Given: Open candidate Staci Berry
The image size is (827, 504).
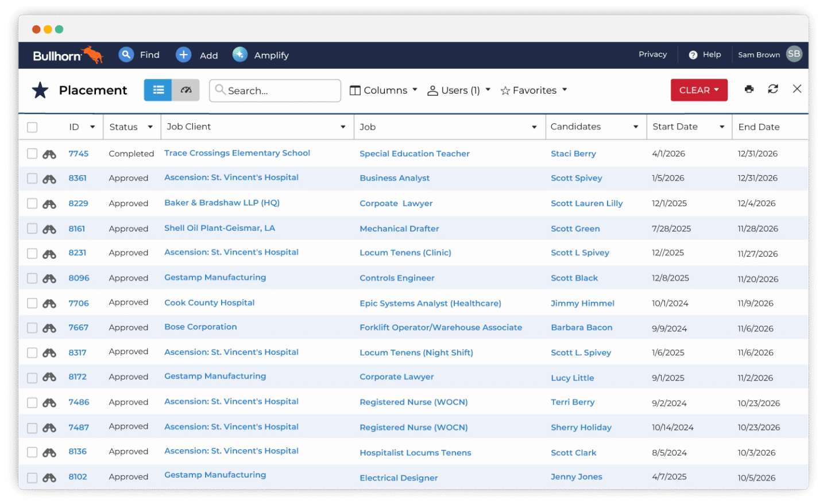Looking at the screenshot, I should point(573,153).
